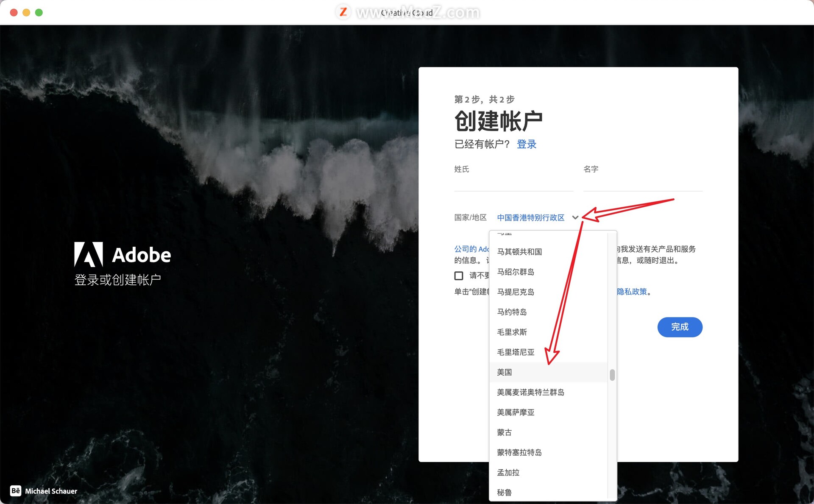814x504 pixels.
Task: Select 美属麦诺奥特兰群岛 in the list
Action: tap(549, 392)
